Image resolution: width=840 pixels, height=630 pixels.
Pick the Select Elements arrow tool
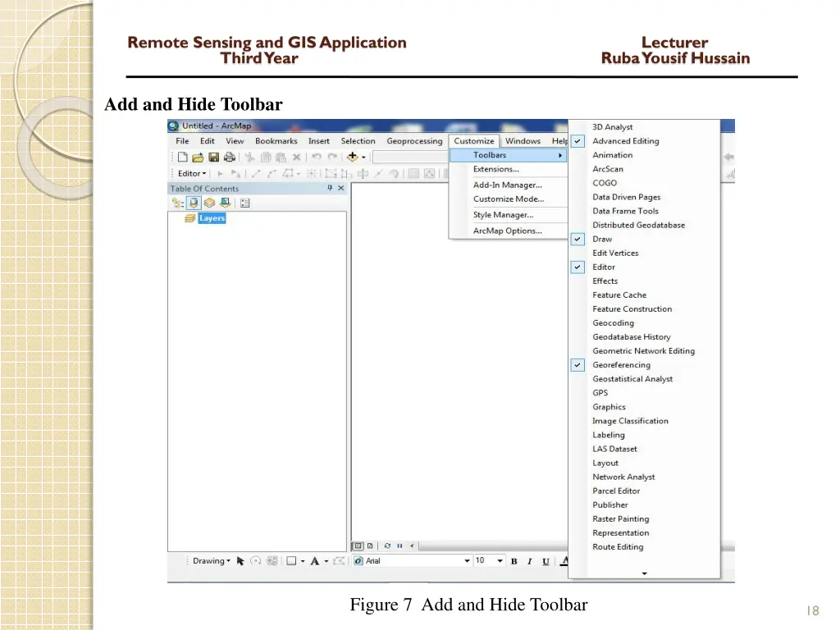(x=240, y=561)
